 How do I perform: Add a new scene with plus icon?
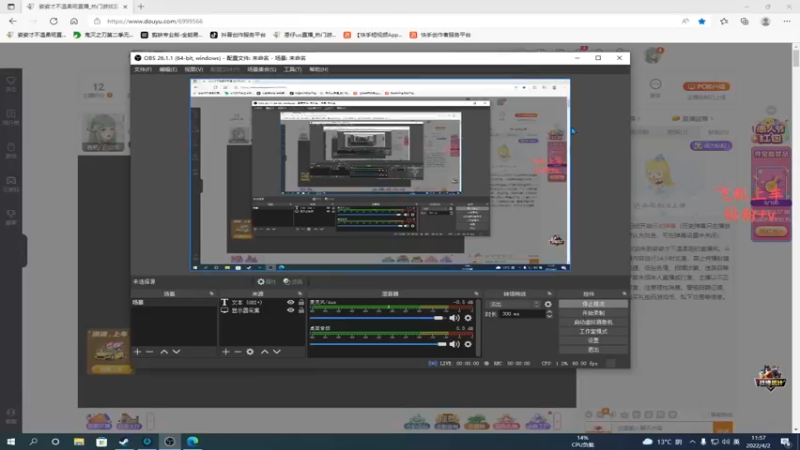[137, 352]
